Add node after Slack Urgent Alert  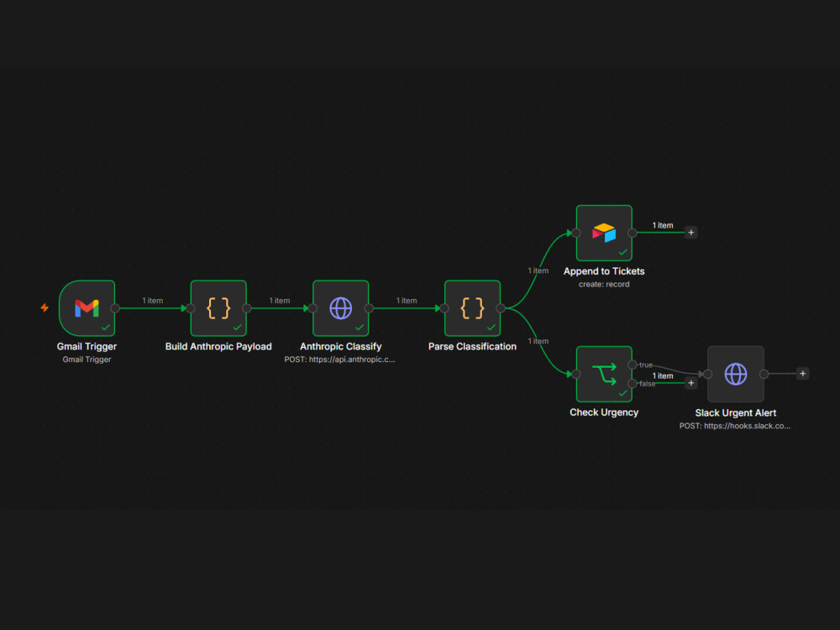(802, 374)
